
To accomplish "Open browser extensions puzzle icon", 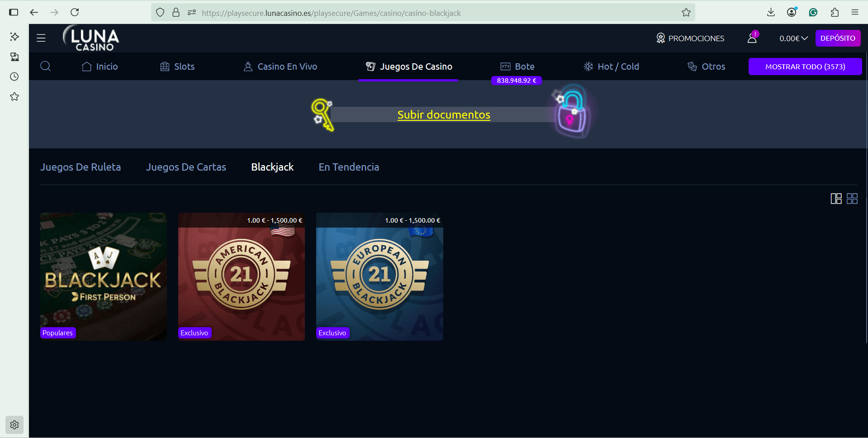I will coord(835,12).
